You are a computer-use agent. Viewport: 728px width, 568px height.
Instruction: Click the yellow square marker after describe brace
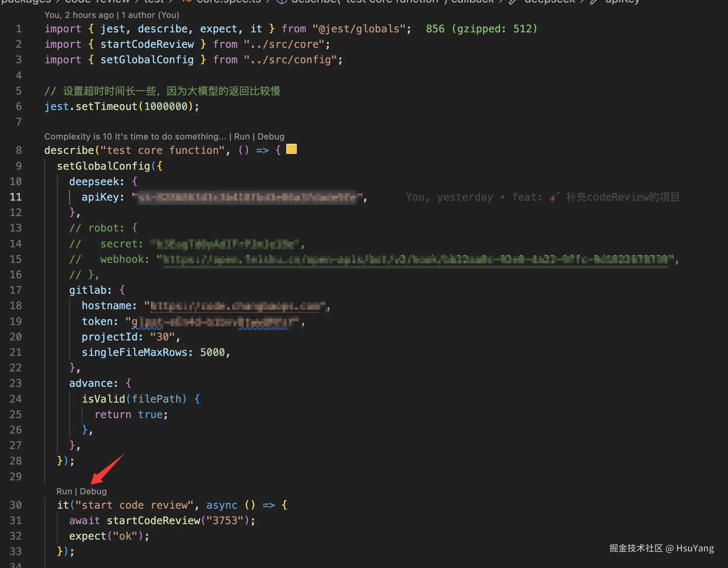tap(291, 149)
